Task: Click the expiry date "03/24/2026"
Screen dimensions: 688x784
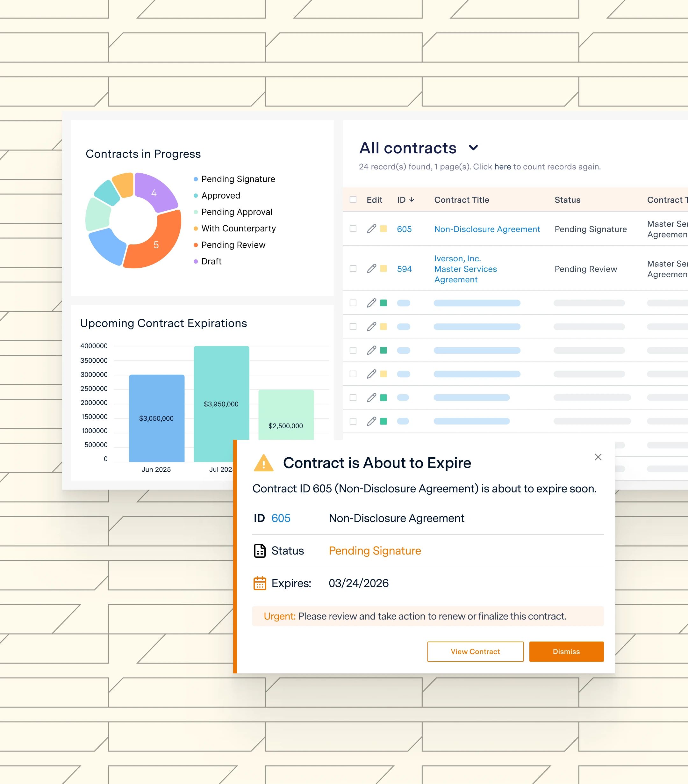Action: 359,583
